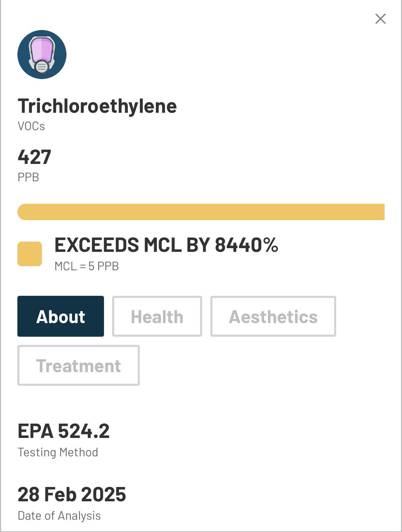Click the respirator mask contaminant icon
Image resolution: width=402 pixels, height=532 pixels.
tap(42, 55)
